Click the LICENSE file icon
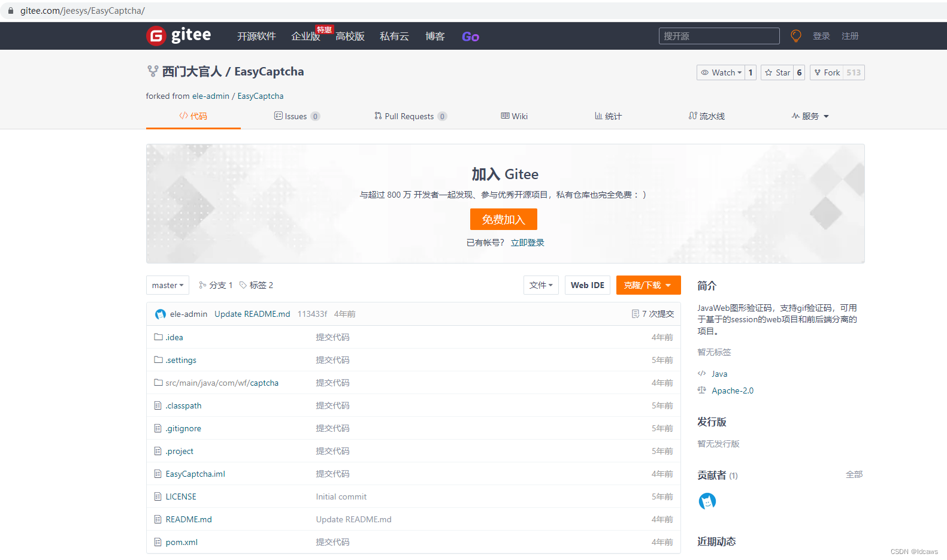947x560 pixels. click(x=158, y=497)
